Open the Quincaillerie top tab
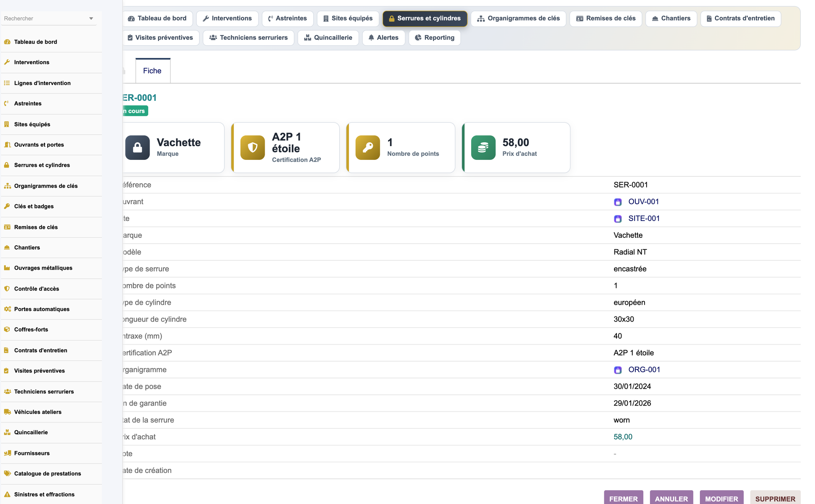The height and width of the screenshot is (504, 815). tap(328, 38)
